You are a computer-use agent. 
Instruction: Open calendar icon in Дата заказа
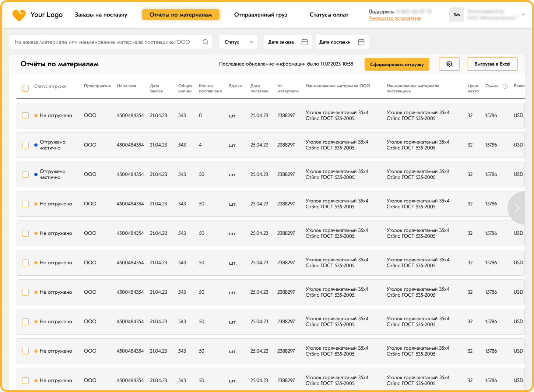[305, 42]
